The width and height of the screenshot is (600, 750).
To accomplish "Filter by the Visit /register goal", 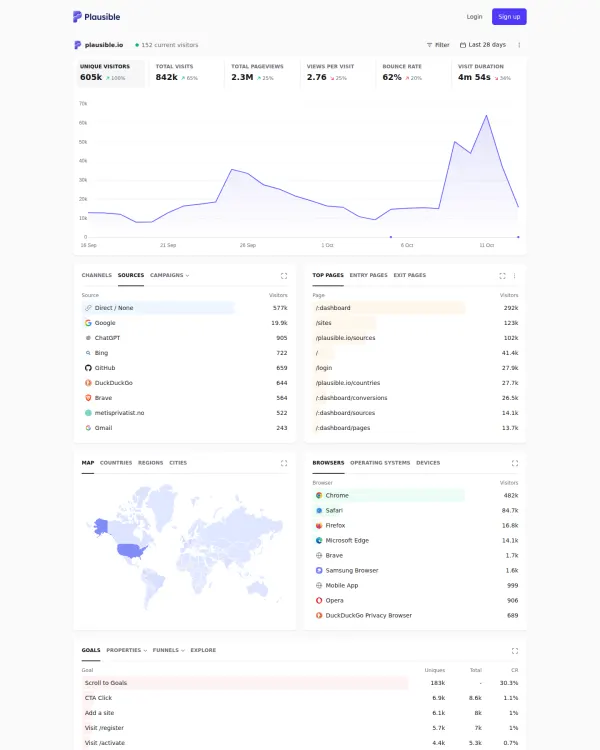I will click(x=300, y=728).
